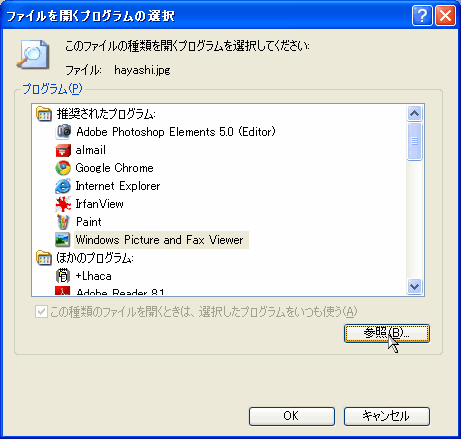The height and width of the screenshot is (439, 461).
Task: Click the title bar help question mark
Action: [x=422, y=15]
